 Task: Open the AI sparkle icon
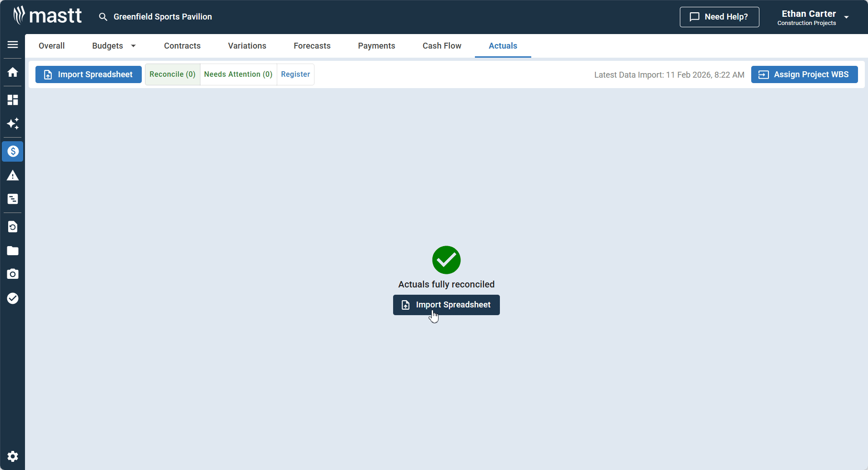[13, 124]
